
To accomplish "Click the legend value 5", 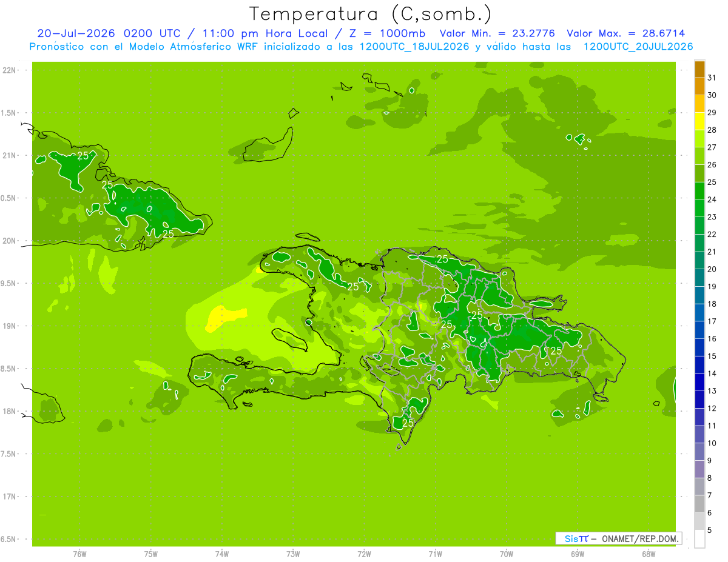I will tap(710, 530).
